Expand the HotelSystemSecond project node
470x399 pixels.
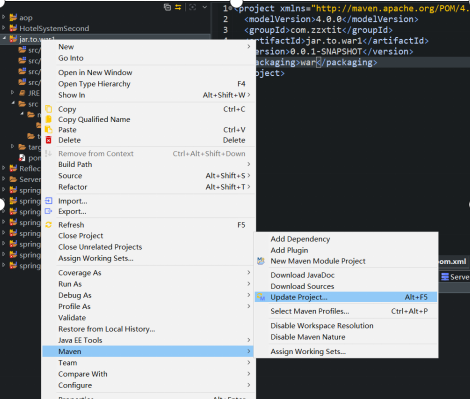[x=4, y=28]
